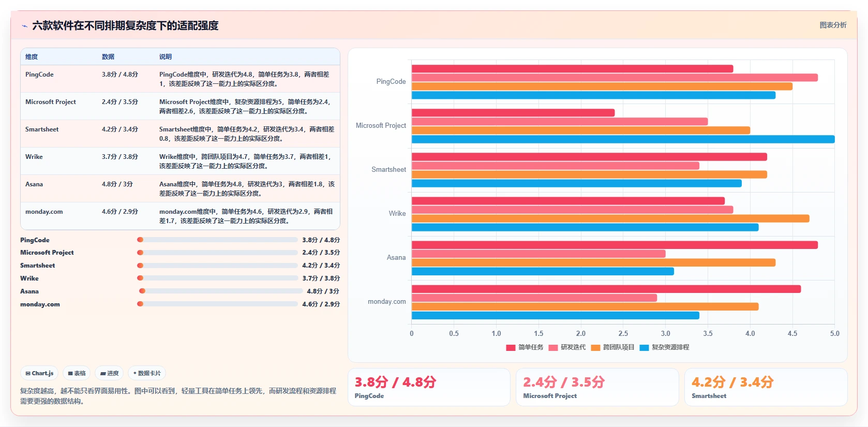Viewport: 868px width, 427px height.
Task: Click the 图表分析 label
Action: pyautogui.click(x=833, y=25)
